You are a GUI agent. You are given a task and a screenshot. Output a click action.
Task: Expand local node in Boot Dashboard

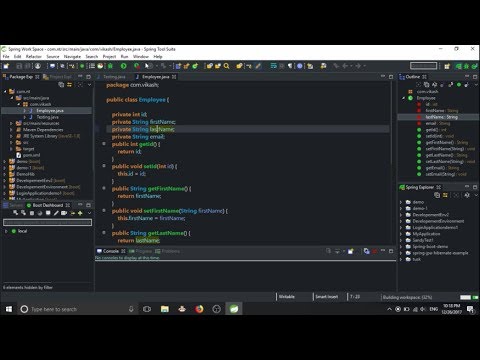click(6, 231)
